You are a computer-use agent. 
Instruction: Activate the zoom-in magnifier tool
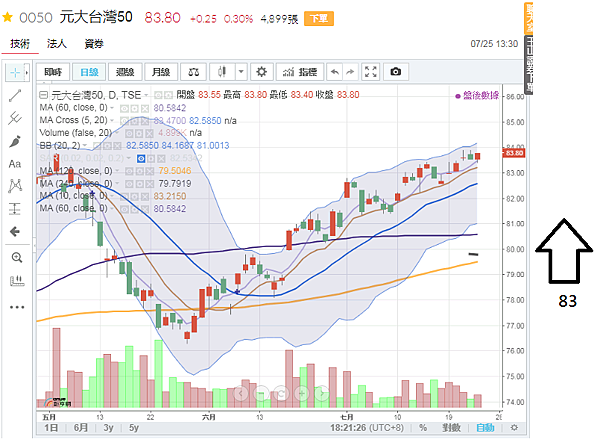17,257
